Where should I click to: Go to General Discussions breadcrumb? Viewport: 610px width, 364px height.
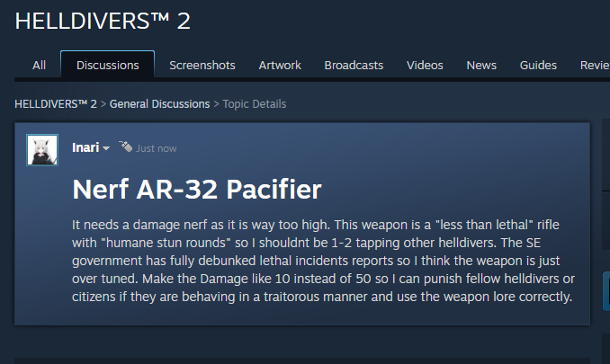pyautogui.click(x=159, y=104)
